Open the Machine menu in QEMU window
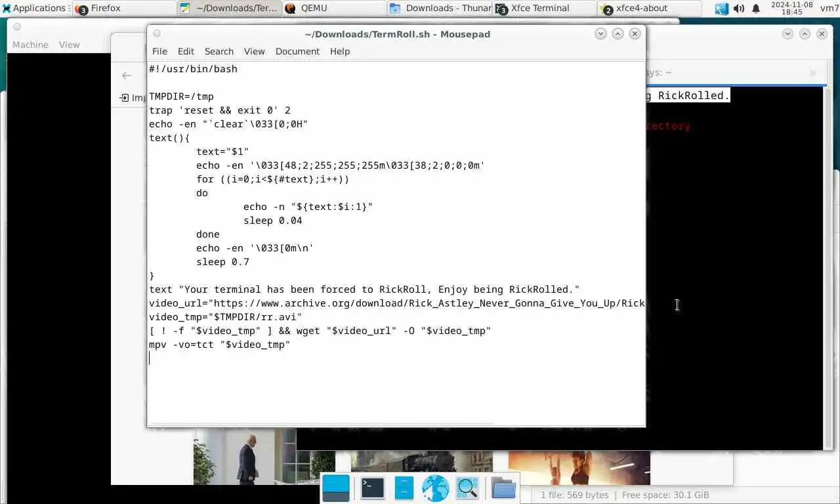 point(31,45)
